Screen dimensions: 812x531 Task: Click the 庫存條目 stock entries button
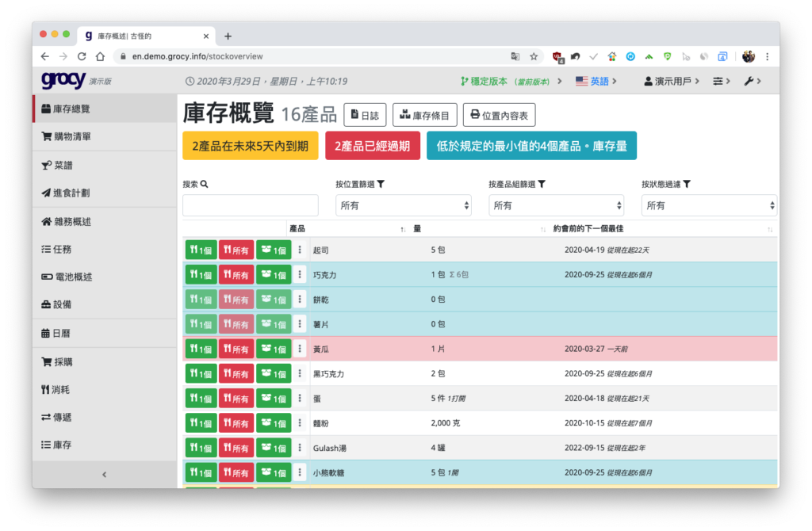[x=425, y=115]
